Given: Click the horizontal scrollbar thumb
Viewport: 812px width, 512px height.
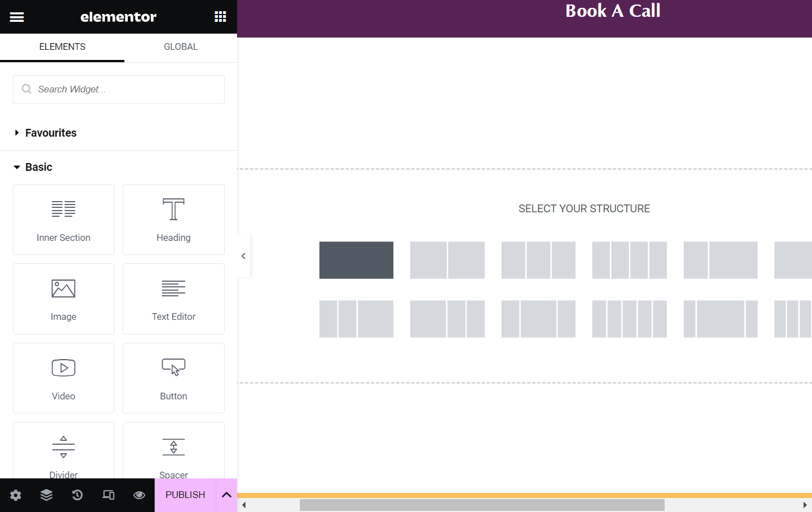Looking at the screenshot, I should pos(482,505).
